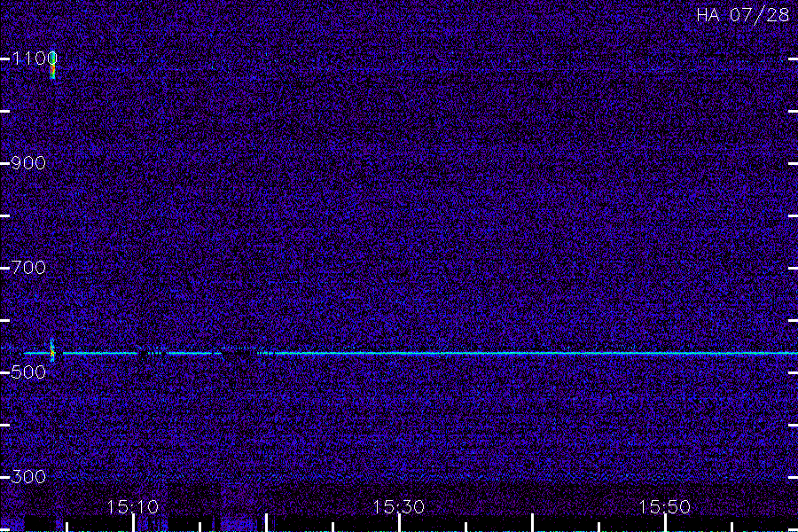Click the "HA 07/28" date label
798x532 pixels.
click(742, 15)
